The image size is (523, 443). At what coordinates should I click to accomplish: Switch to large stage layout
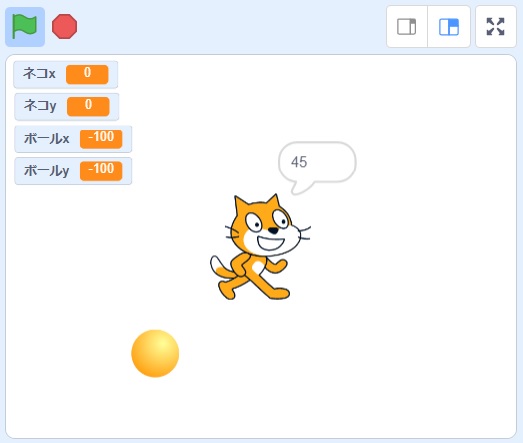pos(449,27)
